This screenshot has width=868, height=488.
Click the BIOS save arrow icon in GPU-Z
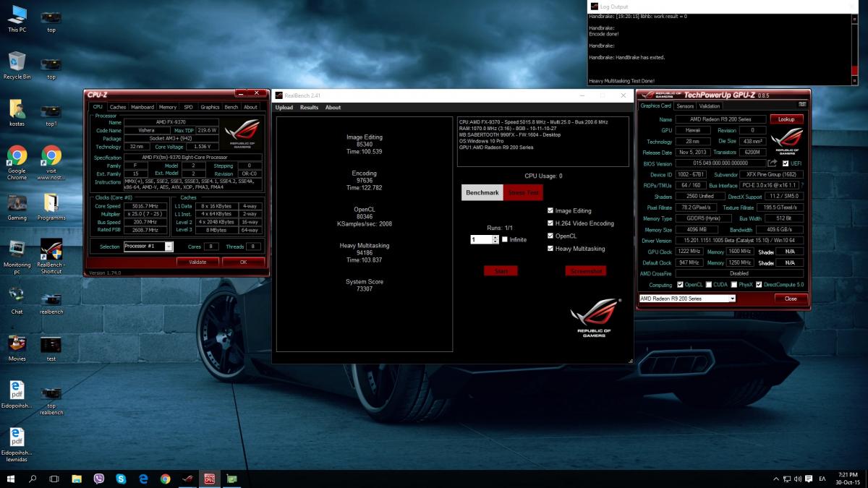click(773, 163)
